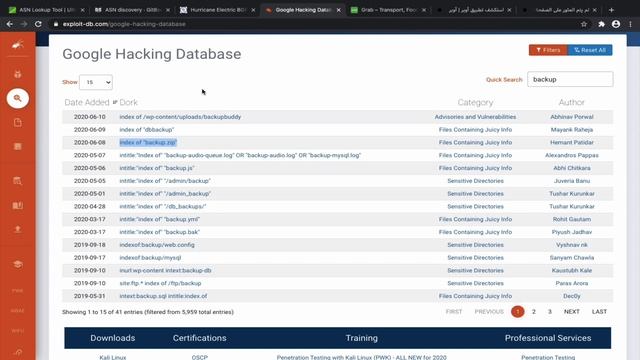Sort by the Dork column sort icon

click(115, 102)
